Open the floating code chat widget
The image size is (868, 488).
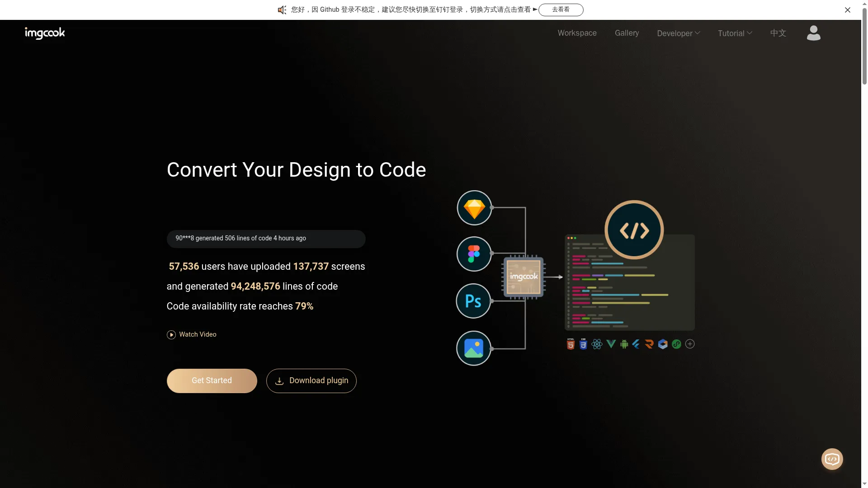pos(832,459)
